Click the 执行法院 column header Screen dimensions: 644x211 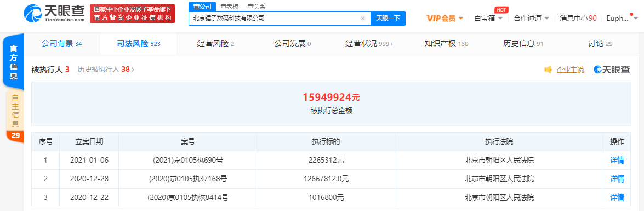pos(499,141)
